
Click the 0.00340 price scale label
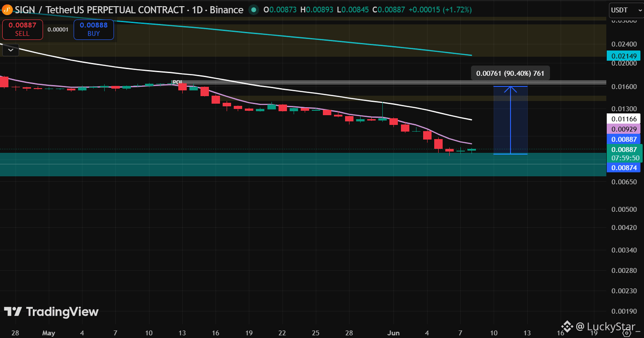click(x=624, y=250)
